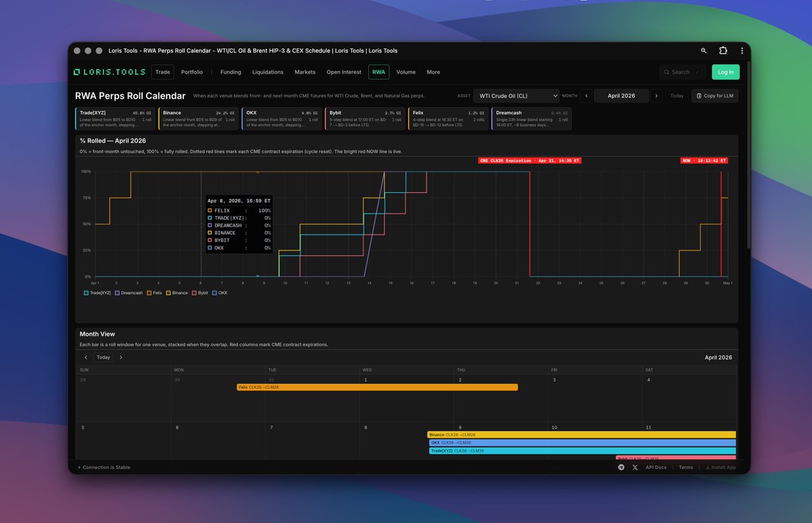Image resolution: width=812 pixels, height=523 pixels.
Task: Toggle Trade[XYZ] series in chart legend
Action: pos(97,293)
